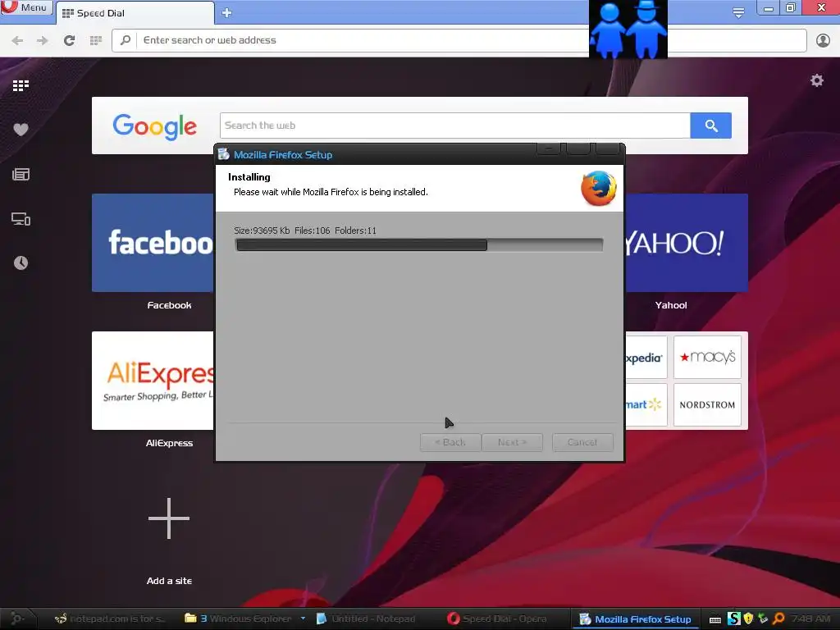Switch to Speed Dial - Opera taskbar item
This screenshot has height=630, width=840.
pos(497,619)
